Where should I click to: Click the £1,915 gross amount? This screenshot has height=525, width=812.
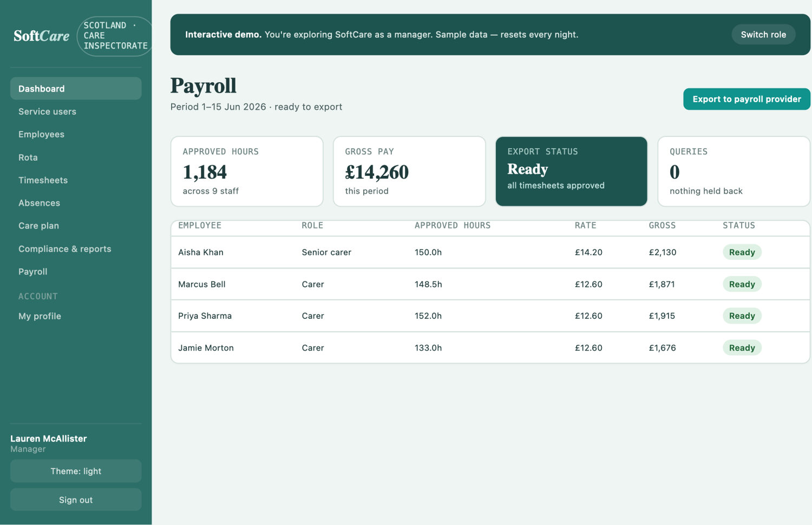click(662, 316)
